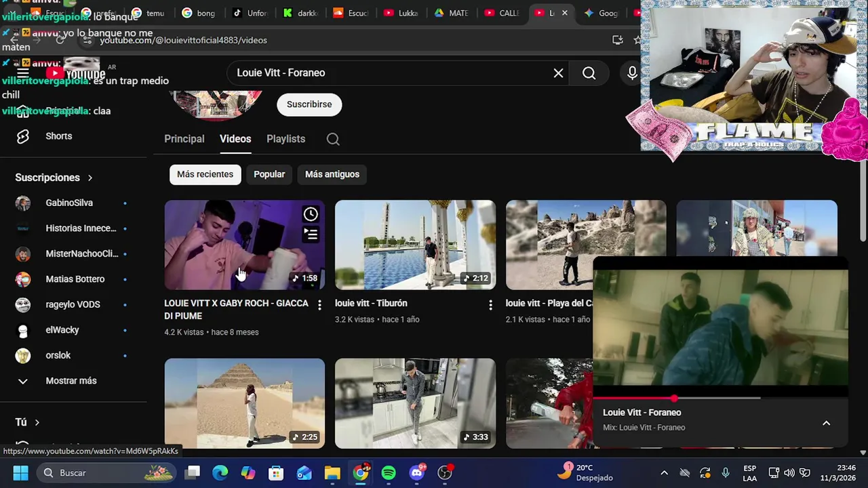Sort videos by Más antiguos
Screen dimensions: 868x488
[332, 174]
